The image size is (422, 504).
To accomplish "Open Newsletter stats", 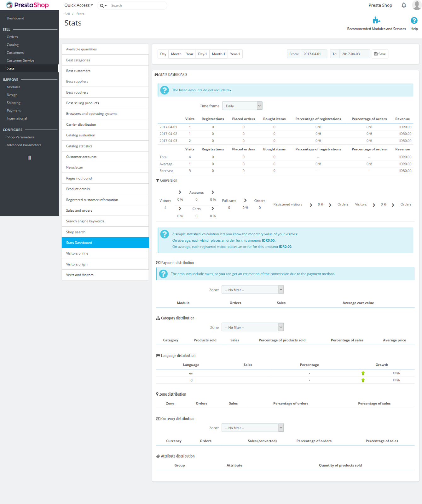I will click(x=105, y=167).
